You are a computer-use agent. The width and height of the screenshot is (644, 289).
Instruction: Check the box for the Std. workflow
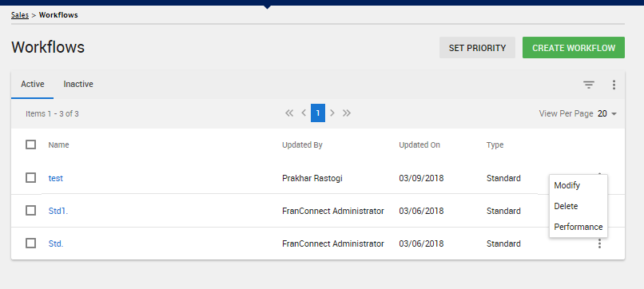[x=31, y=243]
